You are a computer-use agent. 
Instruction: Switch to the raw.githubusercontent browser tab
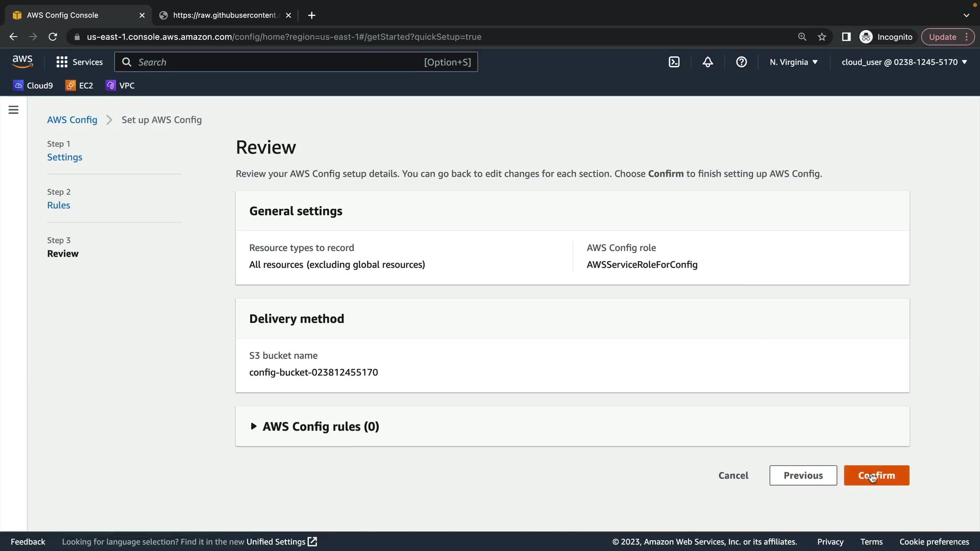click(x=225, y=15)
